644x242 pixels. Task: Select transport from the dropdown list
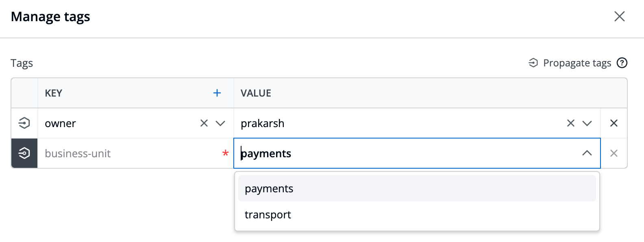click(417, 214)
